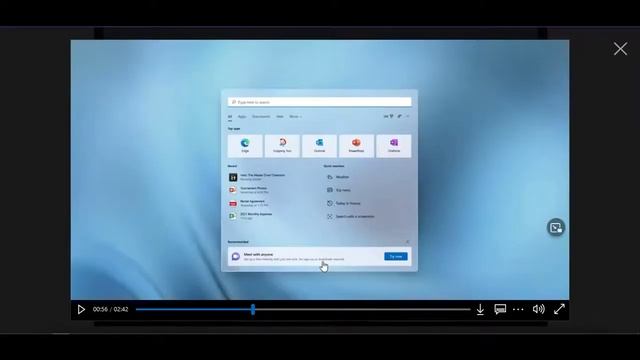This screenshot has height=360, width=640.
Task: Enter fullscreen mode
Action: (559, 309)
